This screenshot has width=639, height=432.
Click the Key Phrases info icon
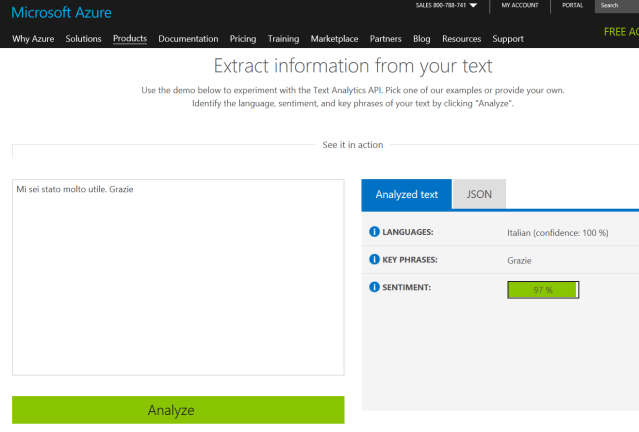click(x=375, y=260)
